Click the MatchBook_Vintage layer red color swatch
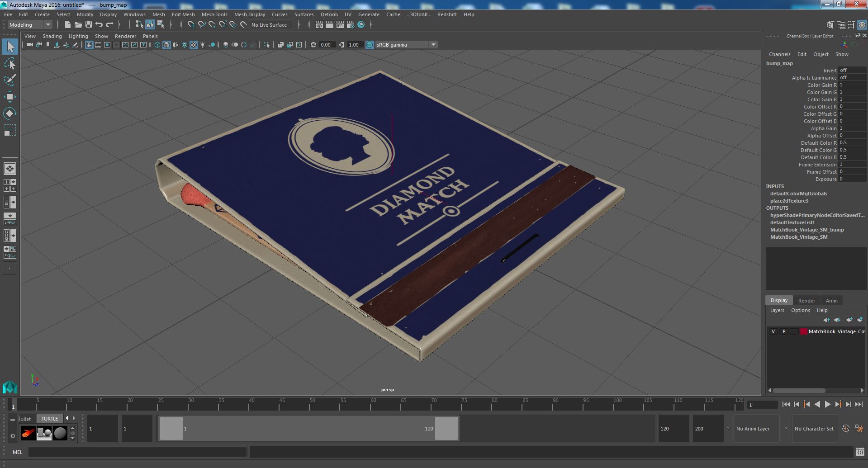 point(803,331)
